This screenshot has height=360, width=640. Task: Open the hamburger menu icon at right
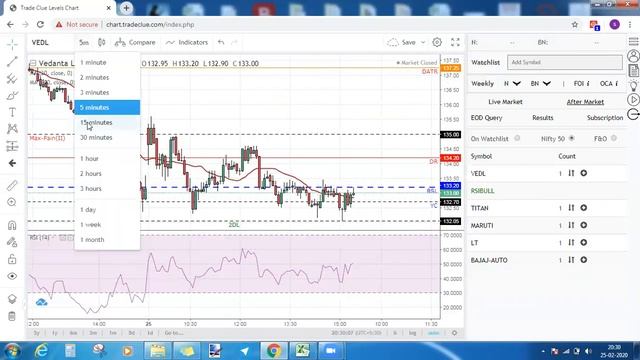(x=633, y=42)
